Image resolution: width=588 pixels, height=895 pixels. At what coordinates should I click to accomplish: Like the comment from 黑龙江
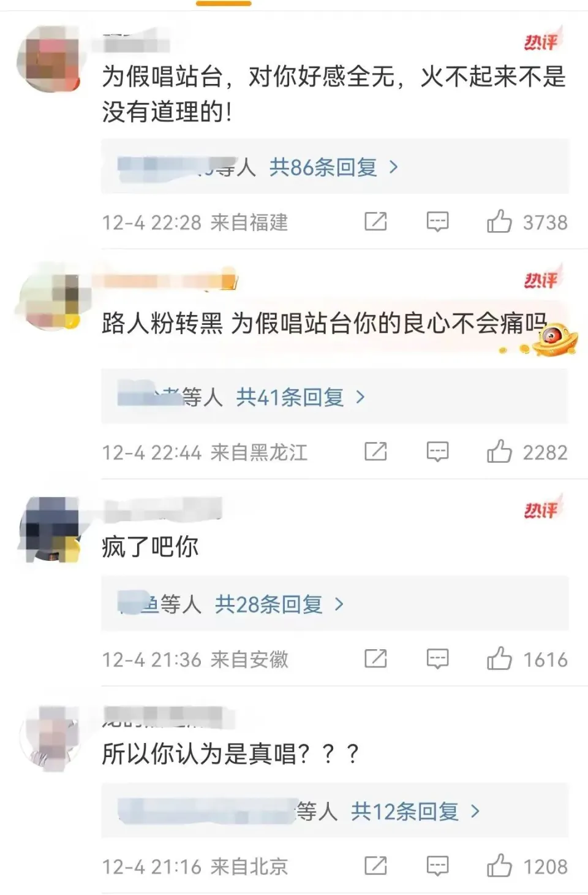tap(499, 452)
